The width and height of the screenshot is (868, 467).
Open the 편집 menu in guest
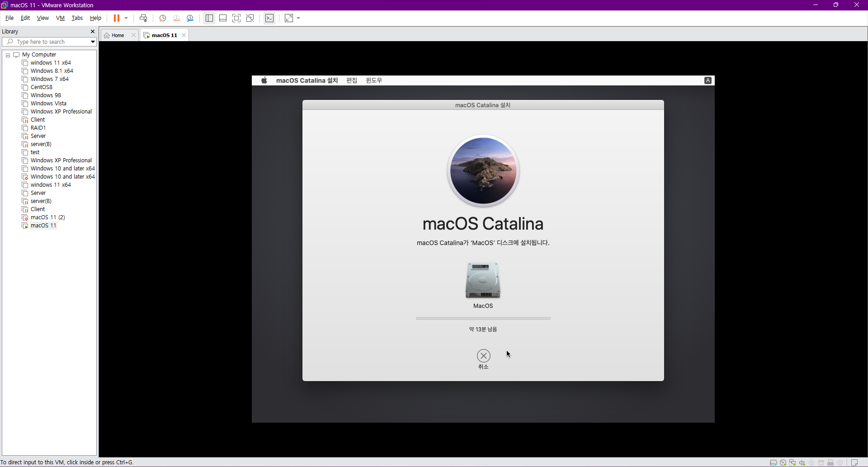tap(352, 80)
